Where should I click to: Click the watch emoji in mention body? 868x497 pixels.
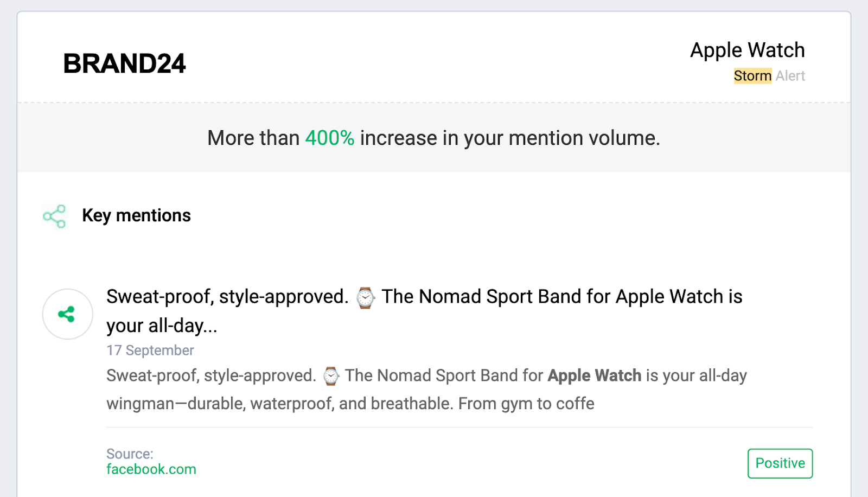(330, 376)
